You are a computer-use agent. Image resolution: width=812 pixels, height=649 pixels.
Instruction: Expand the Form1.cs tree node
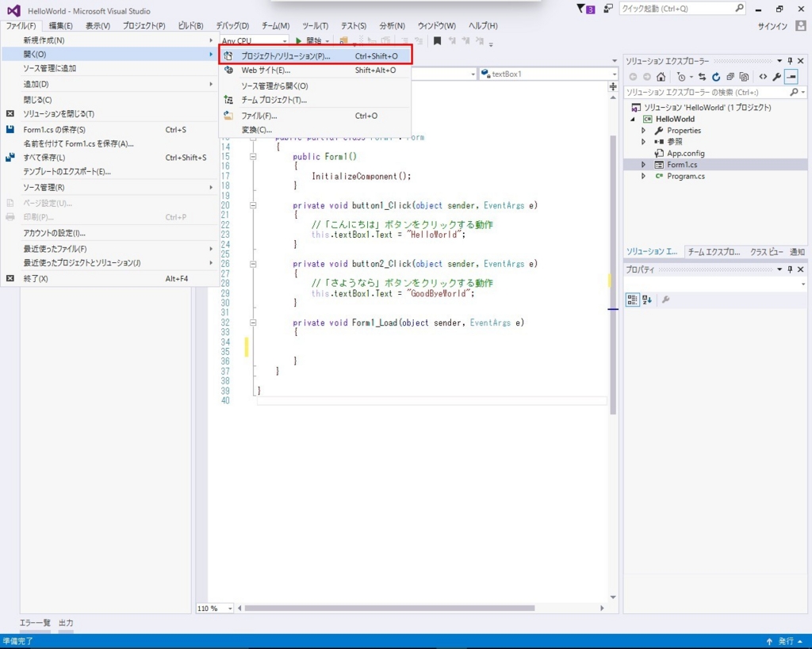[644, 165]
